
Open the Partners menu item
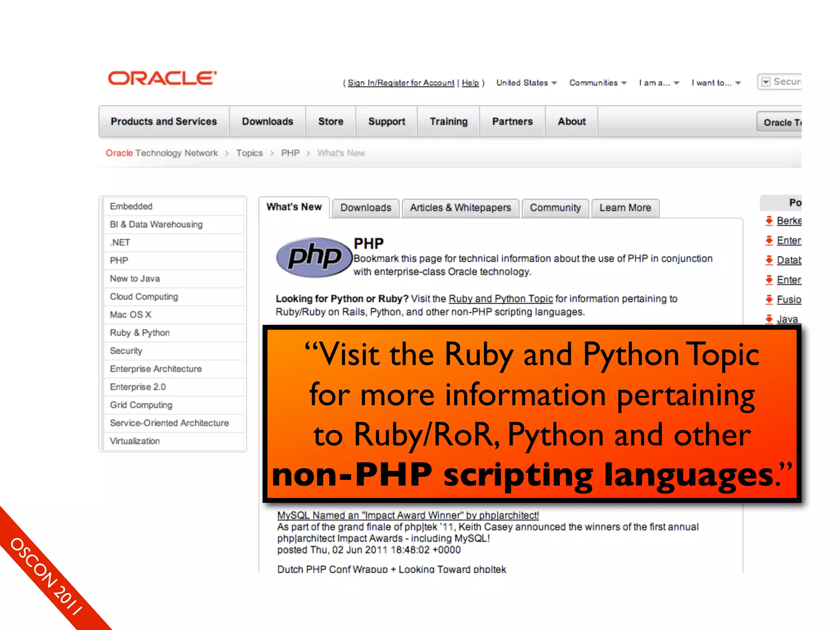click(x=512, y=121)
